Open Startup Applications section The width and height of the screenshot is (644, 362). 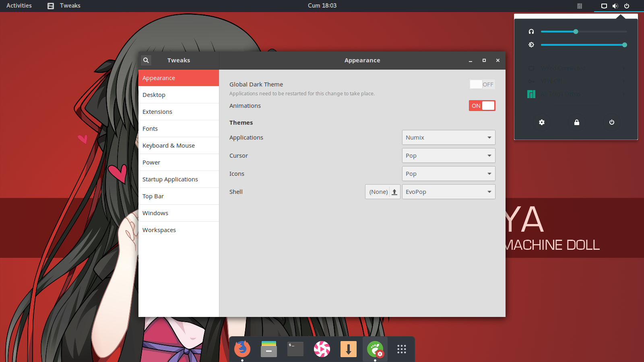pos(179,179)
